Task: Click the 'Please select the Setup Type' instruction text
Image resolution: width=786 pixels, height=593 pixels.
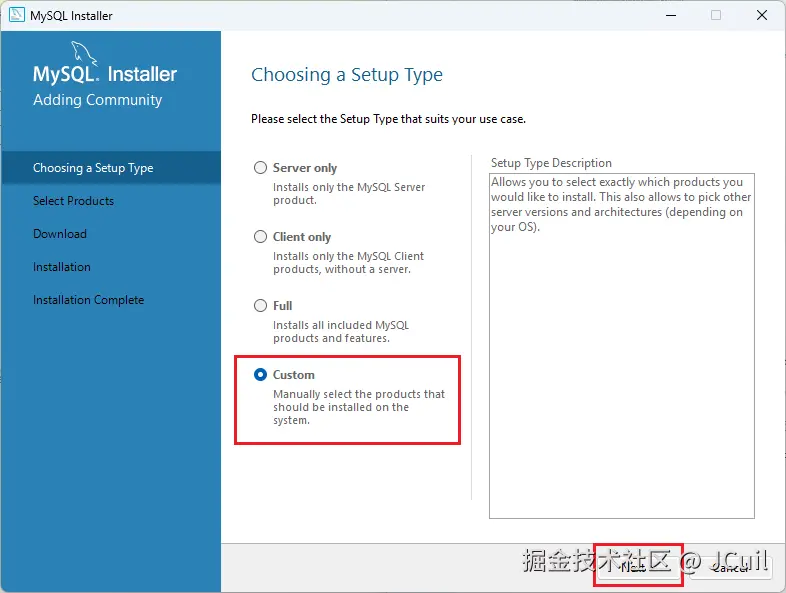Action: click(388, 119)
